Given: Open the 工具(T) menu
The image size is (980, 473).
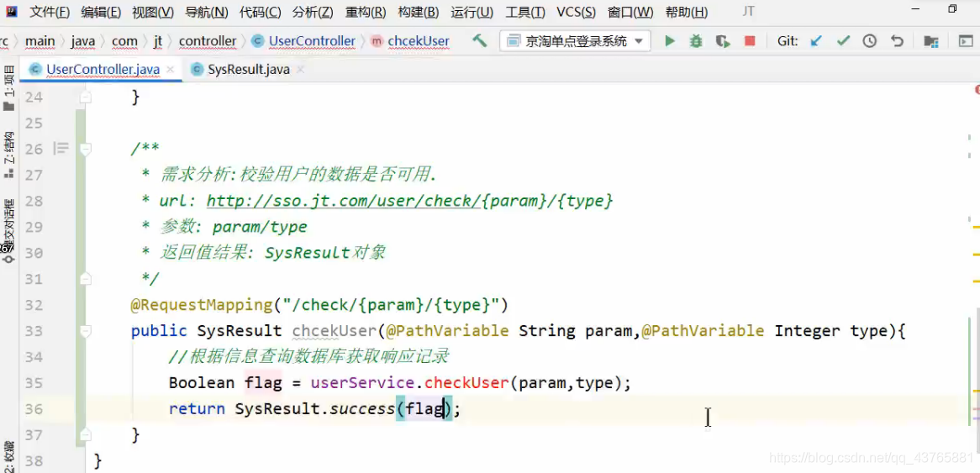Looking at the screenshot, I should [525, 12].
